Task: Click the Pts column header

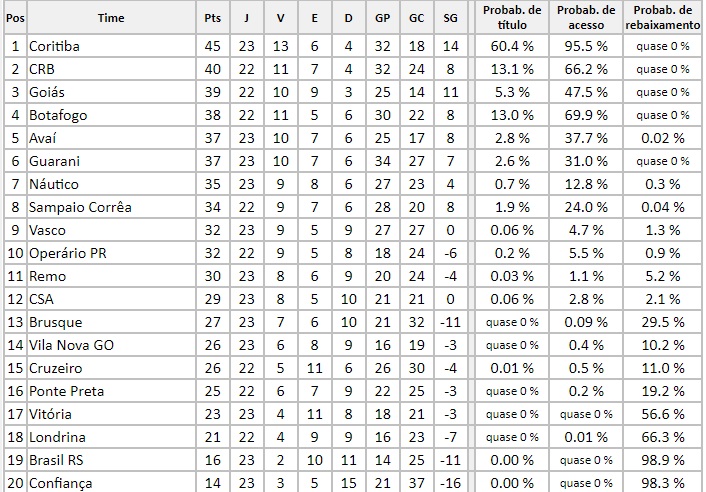Action: pyautogui.click(x=212, y=18)
